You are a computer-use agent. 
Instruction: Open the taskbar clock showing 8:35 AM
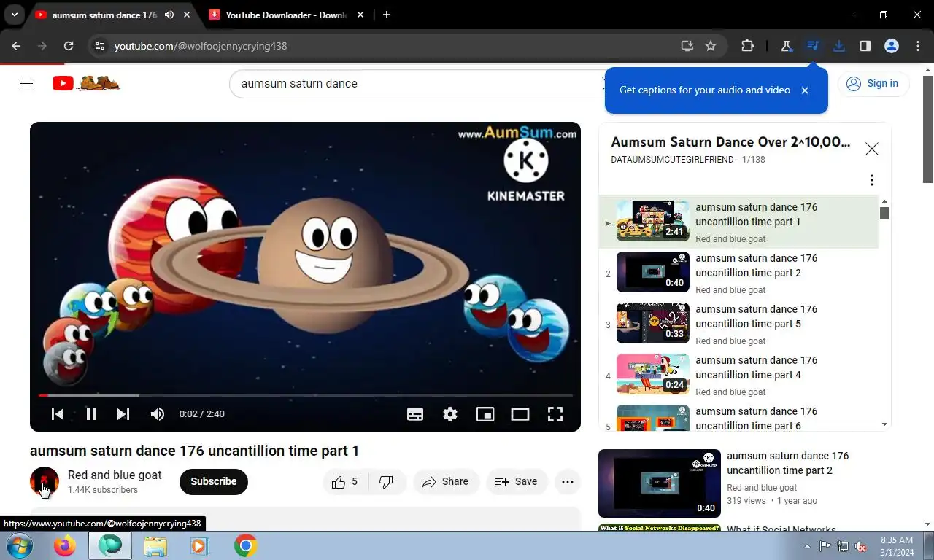897,546
